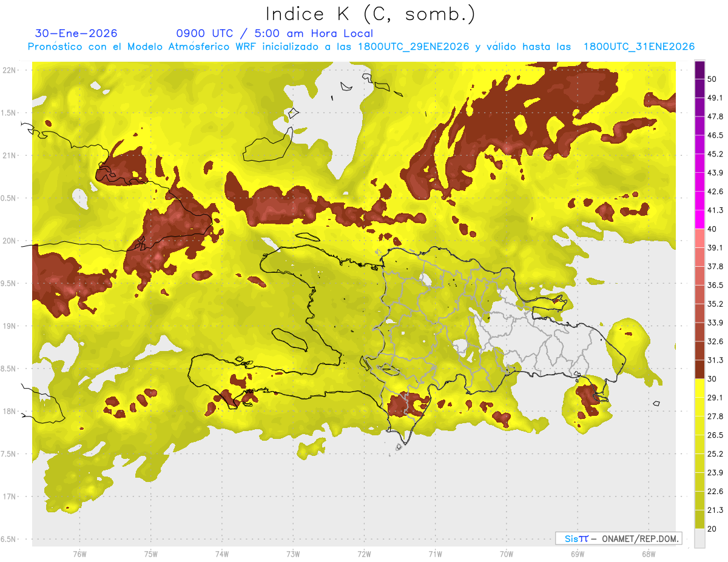The height and width of the screenshot is (562, 728).
Task: Click the 25.2 label on the color scale
Action: (715, 453)
